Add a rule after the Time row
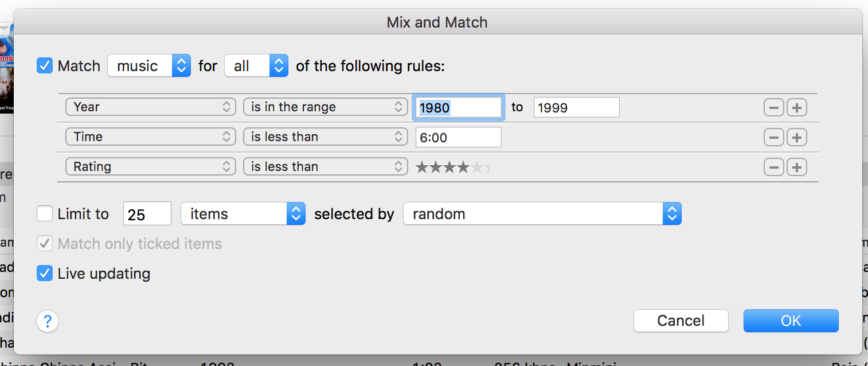The image size is (868, 366). pos(797,137)
